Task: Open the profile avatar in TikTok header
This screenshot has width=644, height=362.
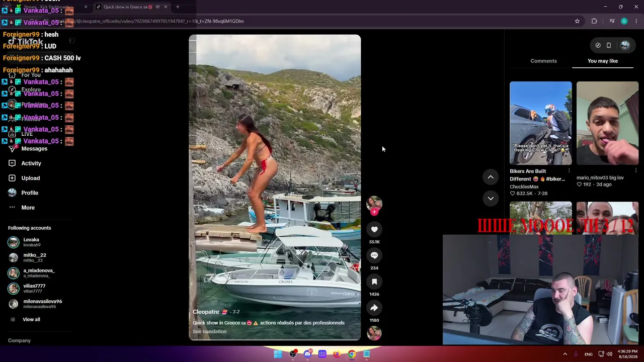Action: [625, 45]
